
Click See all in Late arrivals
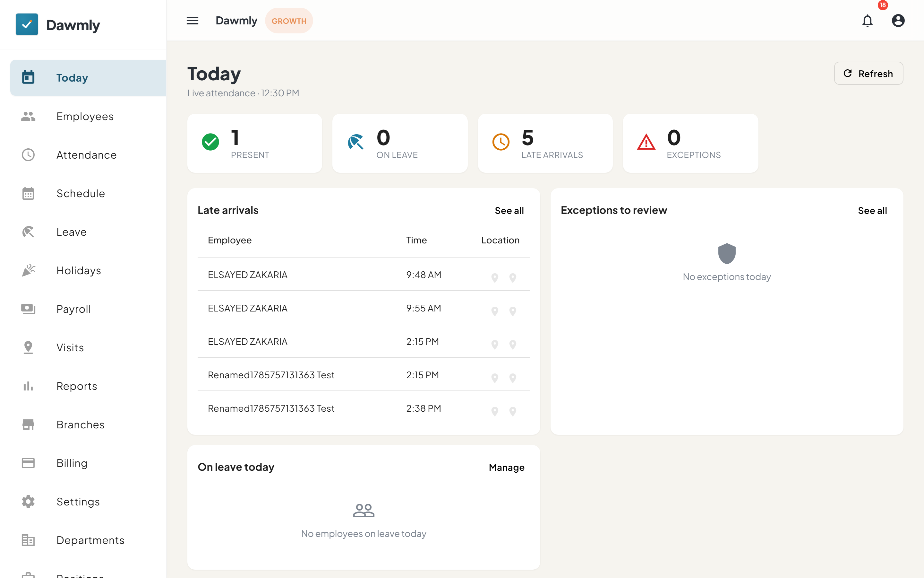(509, 211)
